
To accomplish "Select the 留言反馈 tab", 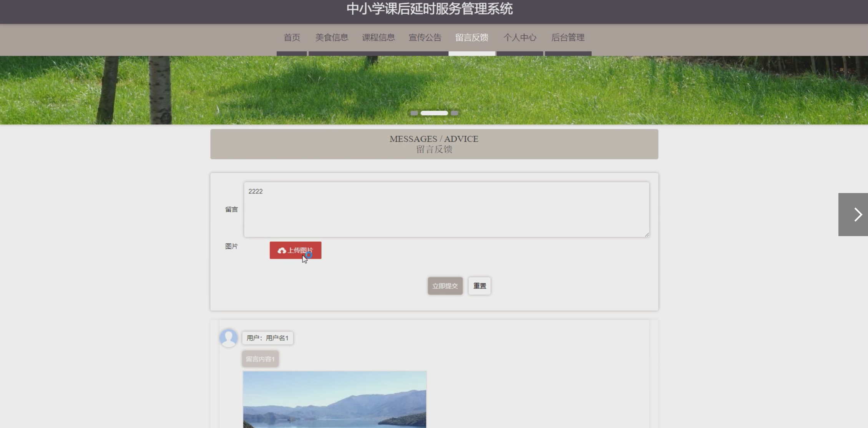I will [471, 38].
